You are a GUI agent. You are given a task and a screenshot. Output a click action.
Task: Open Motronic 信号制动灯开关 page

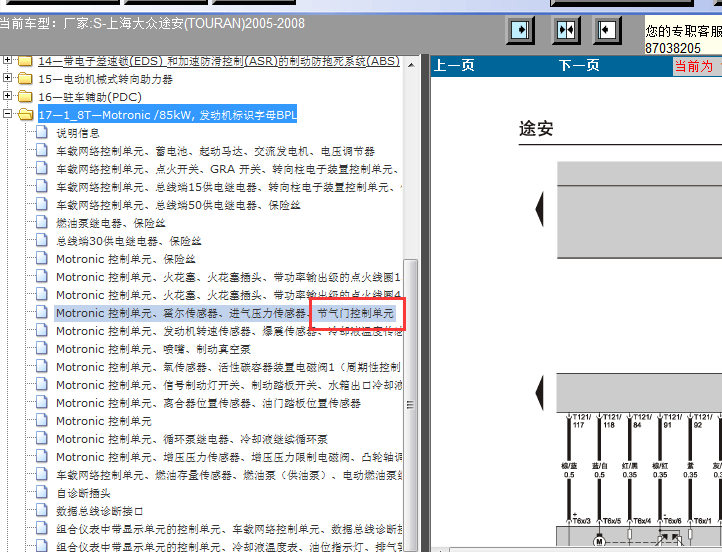228,385
